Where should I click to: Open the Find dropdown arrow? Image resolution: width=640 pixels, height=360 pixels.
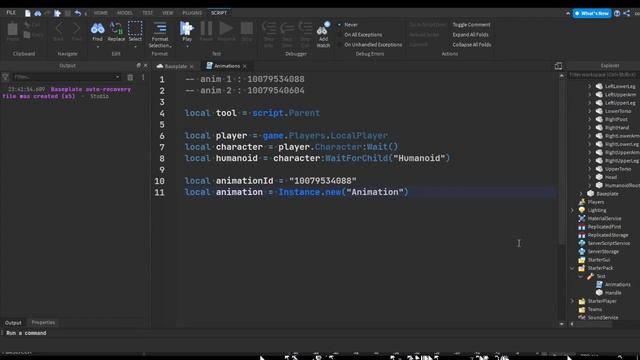[x=97, y=47]
